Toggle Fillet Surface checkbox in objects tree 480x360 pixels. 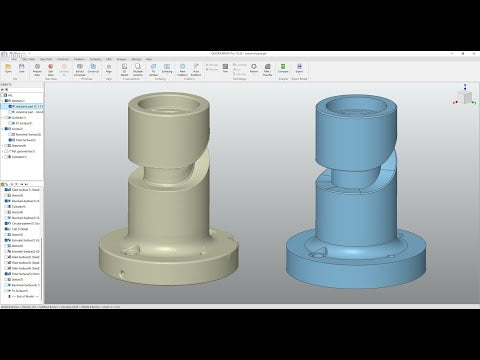click(x=10, y=140)
